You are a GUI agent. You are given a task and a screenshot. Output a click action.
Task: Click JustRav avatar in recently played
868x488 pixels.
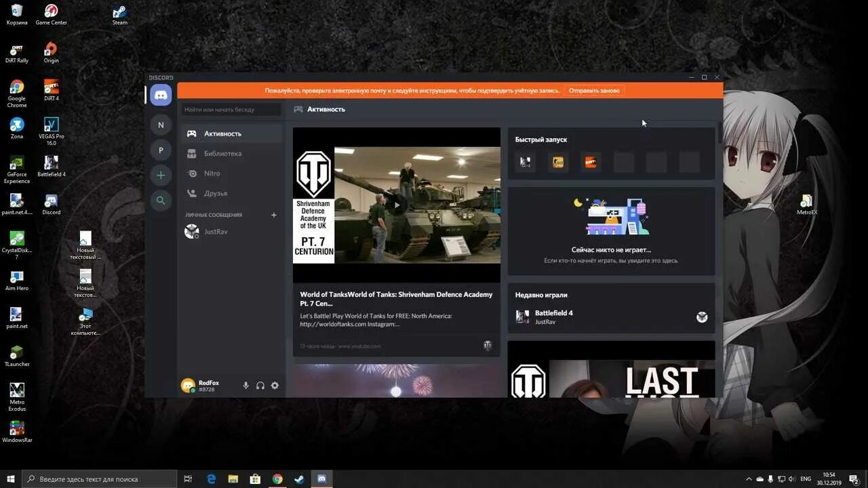pos(702,317)
